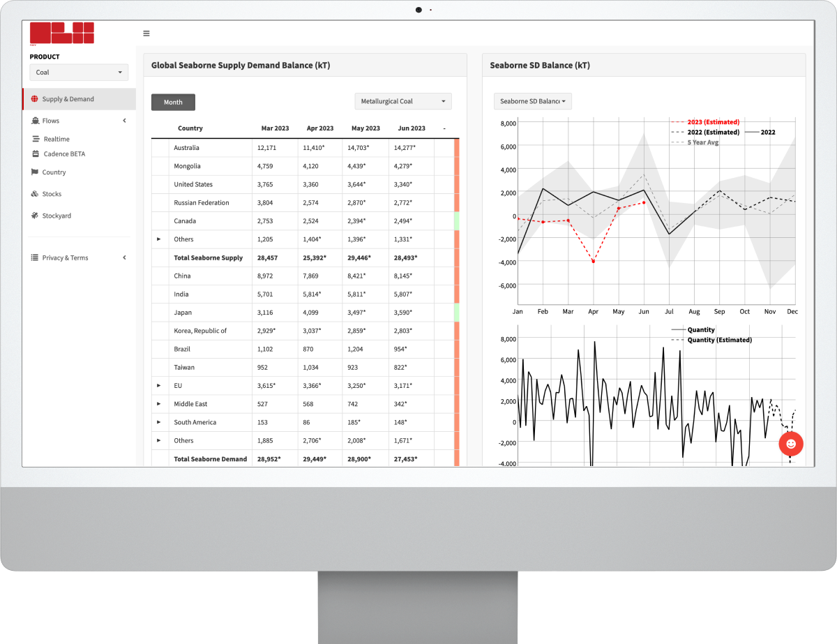
Task: Open the Stocks section
Action: click(52, 194)
